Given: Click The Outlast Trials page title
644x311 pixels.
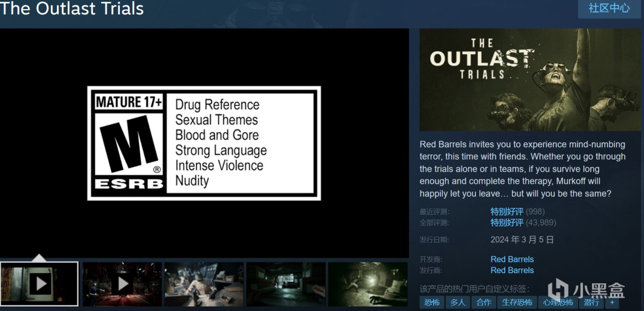Looking at the screenshot, I should (72, 9).
